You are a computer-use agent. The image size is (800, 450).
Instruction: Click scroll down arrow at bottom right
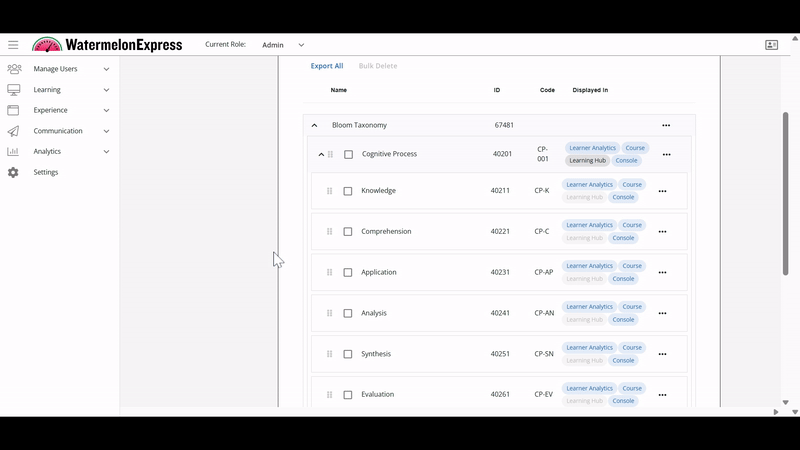click(795, 412)
